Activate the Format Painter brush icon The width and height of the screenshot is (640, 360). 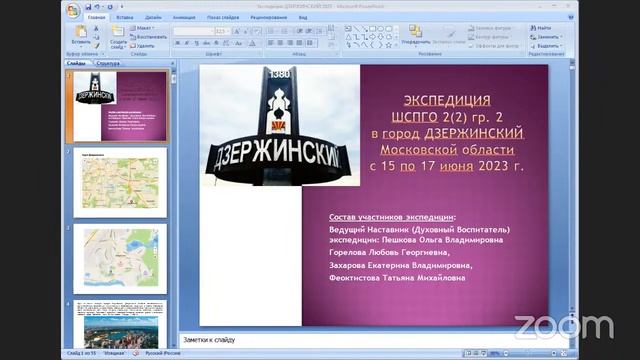(96, 46)
